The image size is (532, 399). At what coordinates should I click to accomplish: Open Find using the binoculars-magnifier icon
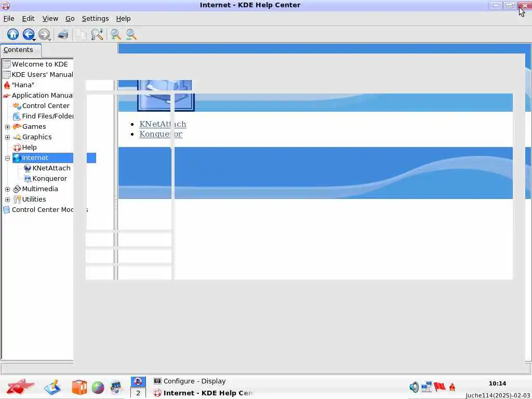tap(97, 34)
